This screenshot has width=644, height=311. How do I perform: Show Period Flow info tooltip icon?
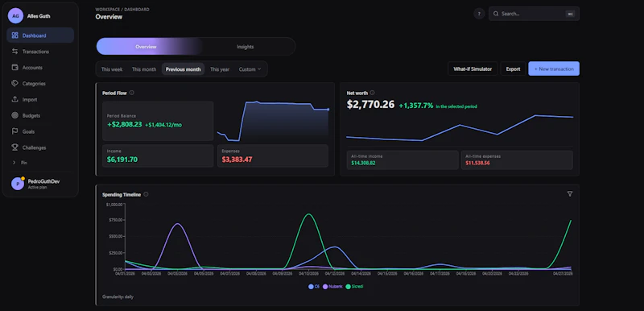click(x=132, y=93)
